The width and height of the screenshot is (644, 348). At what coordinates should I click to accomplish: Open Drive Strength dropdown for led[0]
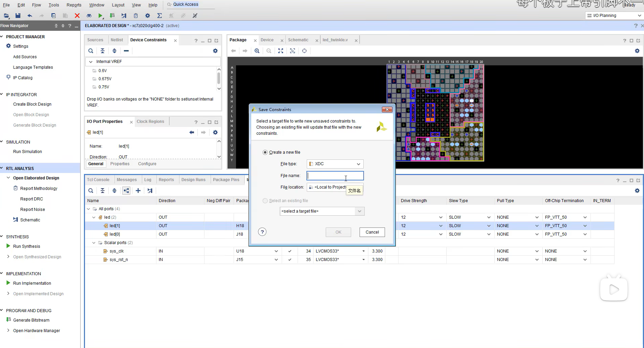pyautogui.click(x=441, y=234)
